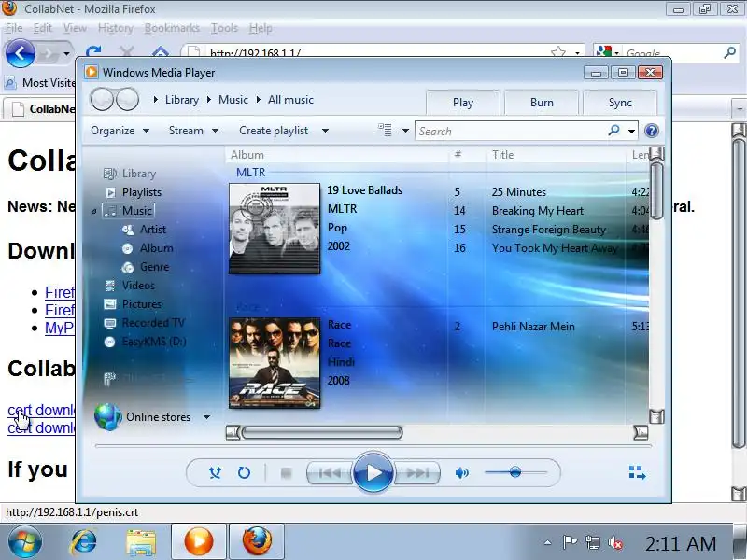Image resolution: width=747 pixels, height=560 pixels.
Task: Click Firefox back button
Action: (20, 52)
